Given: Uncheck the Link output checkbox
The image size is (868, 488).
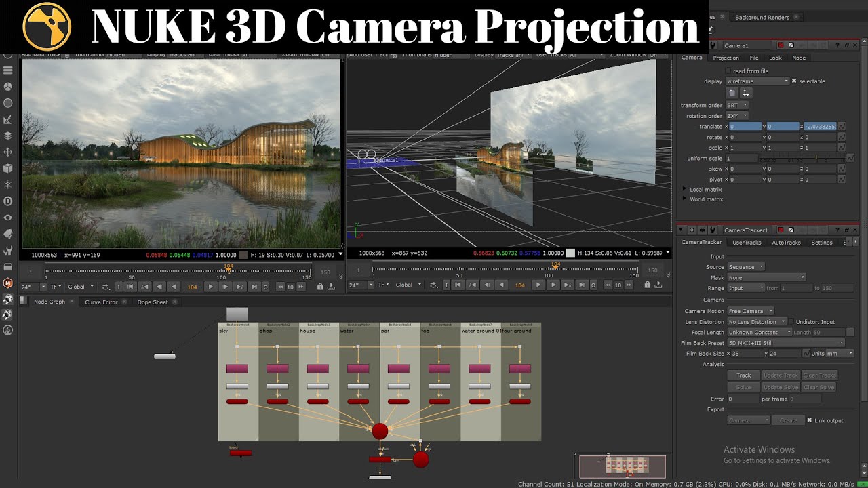Looking at the screenshot, I should pos(810,420).
